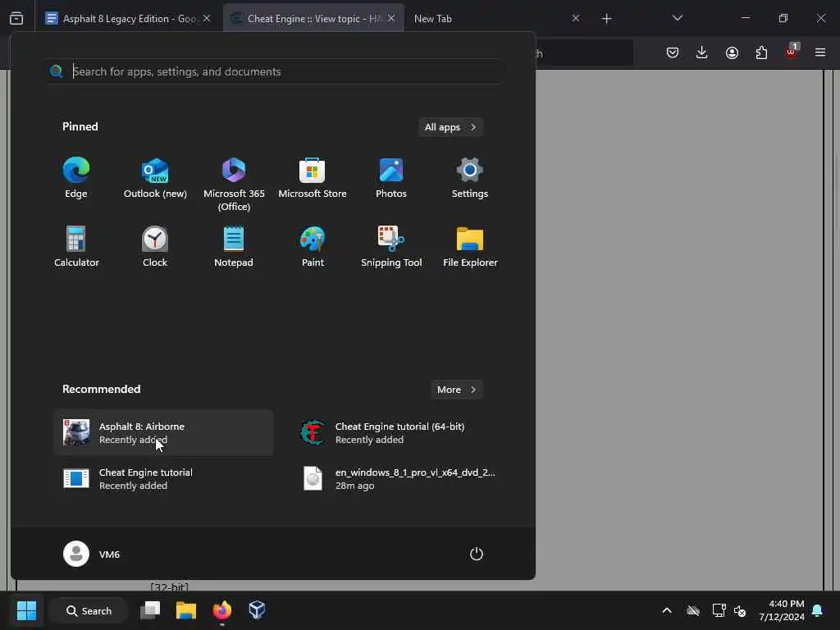Screen dimensions: 840x630
Task: Open the notification bell in system tray
Action: click(x=818, y=610)
